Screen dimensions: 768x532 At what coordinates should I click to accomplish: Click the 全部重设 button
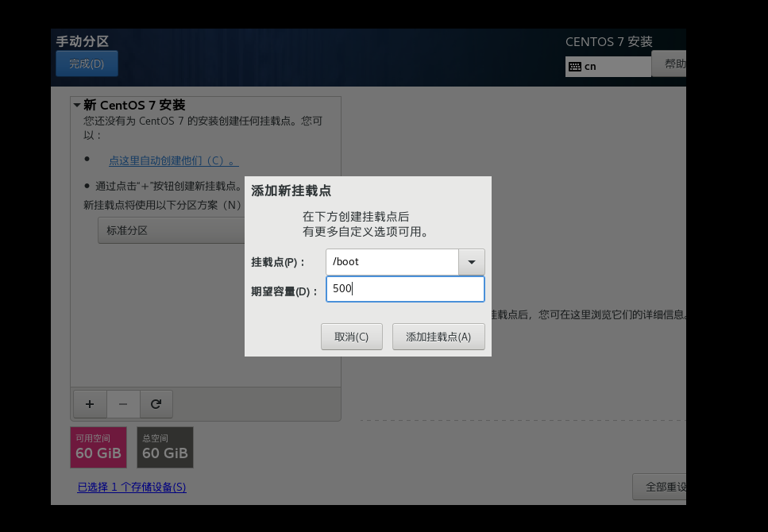[x=659, y=487]
